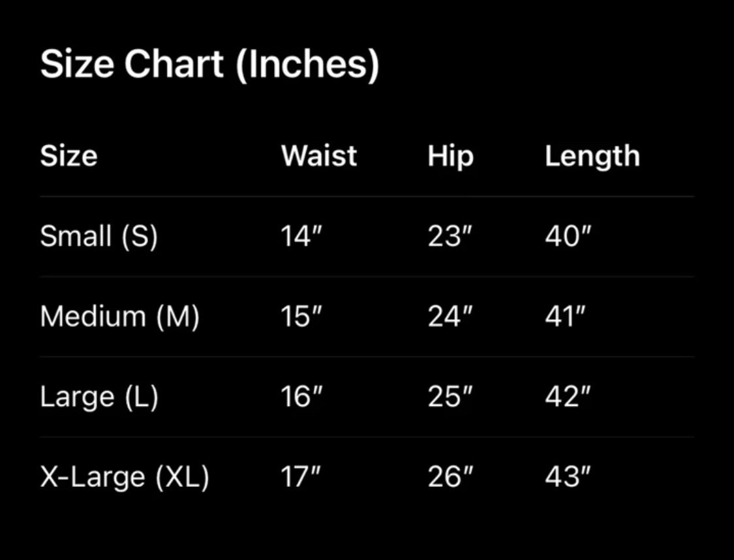Image resolution: width=734 pixels, height=560 pixels.
Task: Click the "Size Chart (Inches)" title
Action: [209, 65]
